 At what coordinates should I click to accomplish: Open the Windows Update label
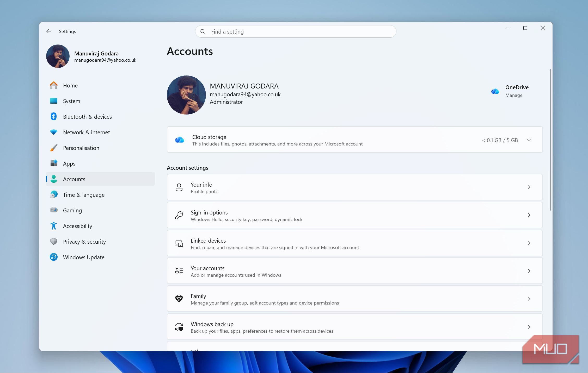84,257
